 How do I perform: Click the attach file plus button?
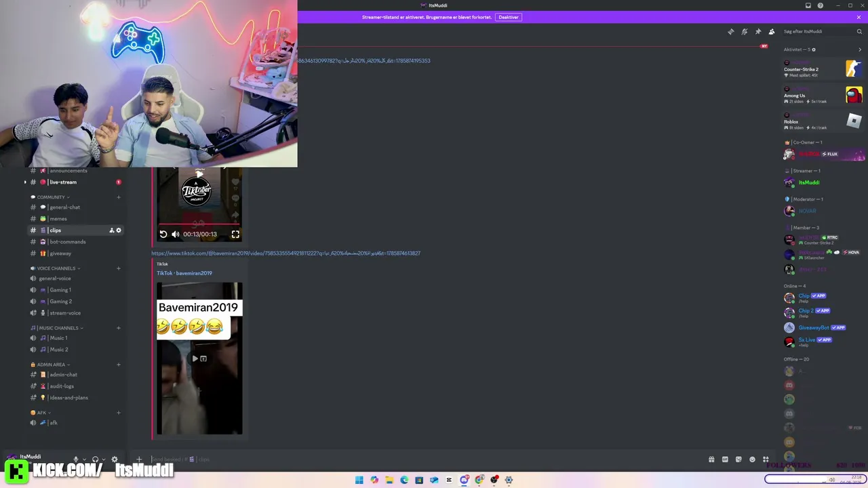point(139,460)
